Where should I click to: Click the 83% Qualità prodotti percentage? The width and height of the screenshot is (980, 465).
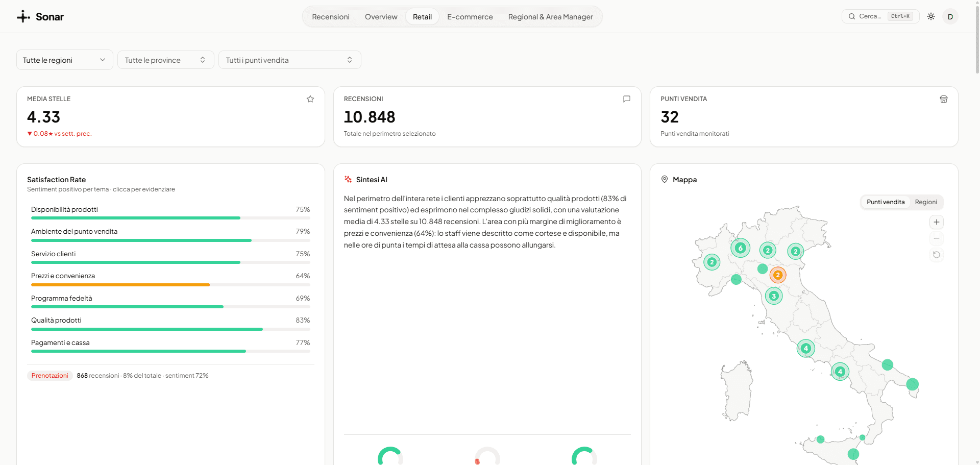pyautogui.click(x=303, y=320)
